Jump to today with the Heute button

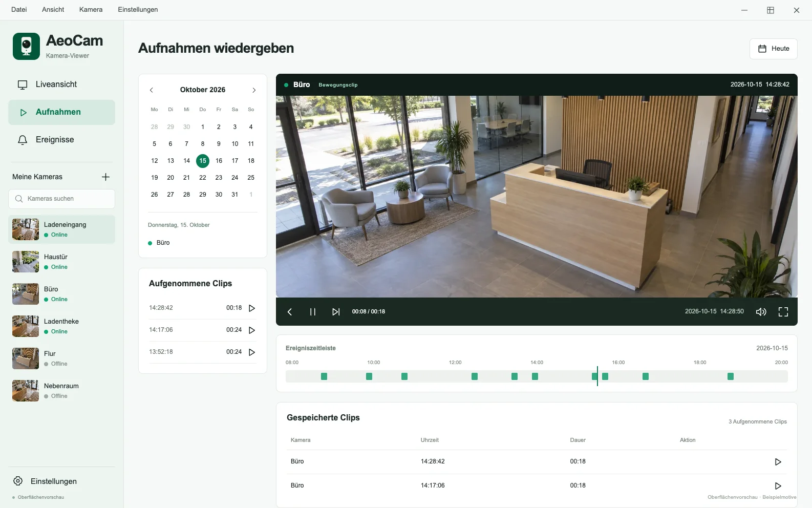click(774, 49)
